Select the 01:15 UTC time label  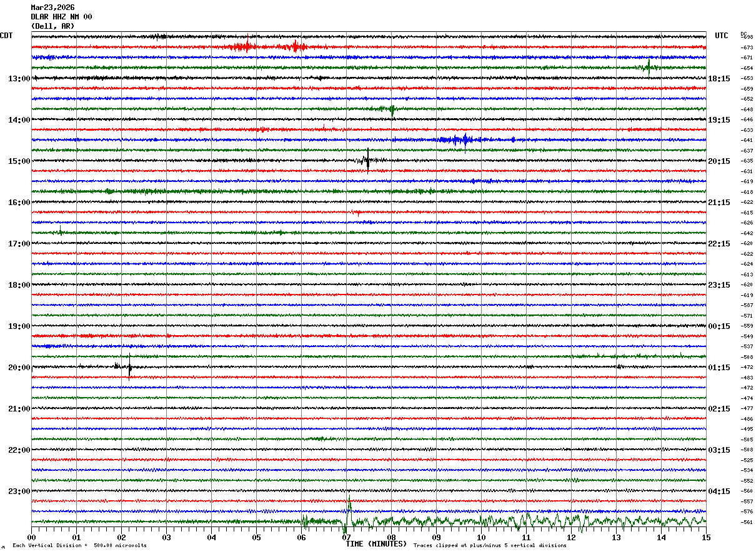[x=719, y=367]
